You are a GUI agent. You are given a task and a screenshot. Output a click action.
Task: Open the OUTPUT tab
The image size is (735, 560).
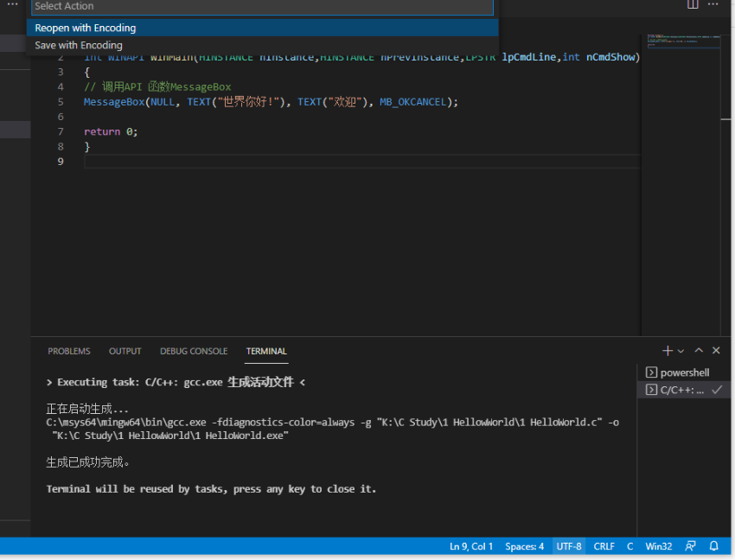point(125,351)
